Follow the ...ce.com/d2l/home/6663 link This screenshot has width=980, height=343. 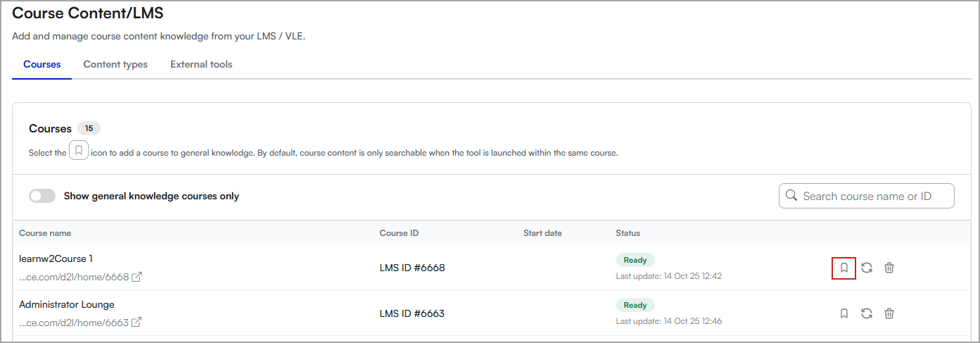point(74,322)
